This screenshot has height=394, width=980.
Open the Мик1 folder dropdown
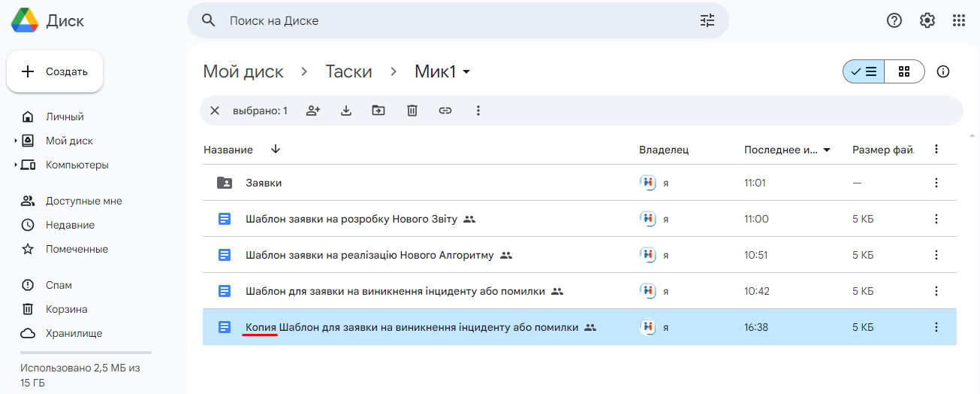tap(466, 72)
